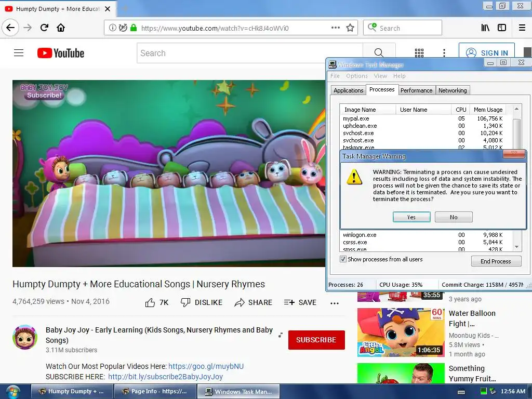Select the Processes tab
This screenshot has width=532, height=399.
click(382, 89)
